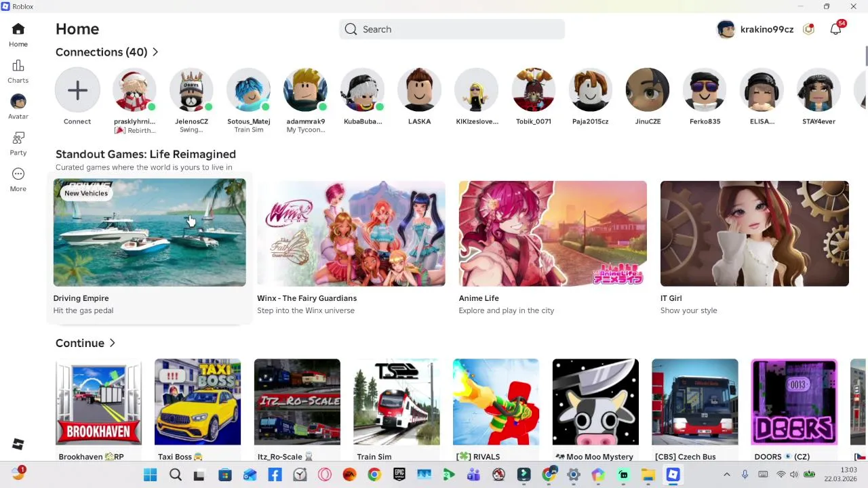
Task: Click the Continue heading link
Action: point(80,343)
